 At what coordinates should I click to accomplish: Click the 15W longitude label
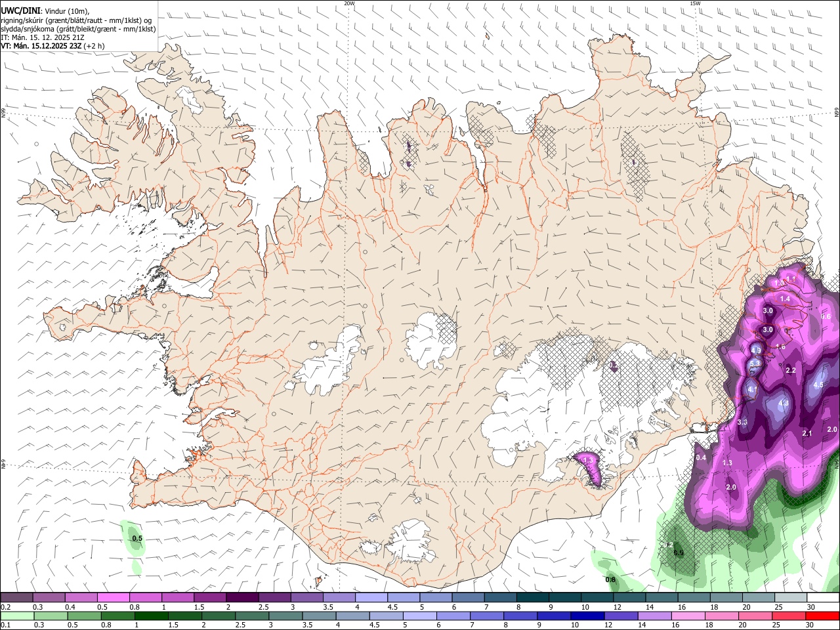click(x=695, y=3)
